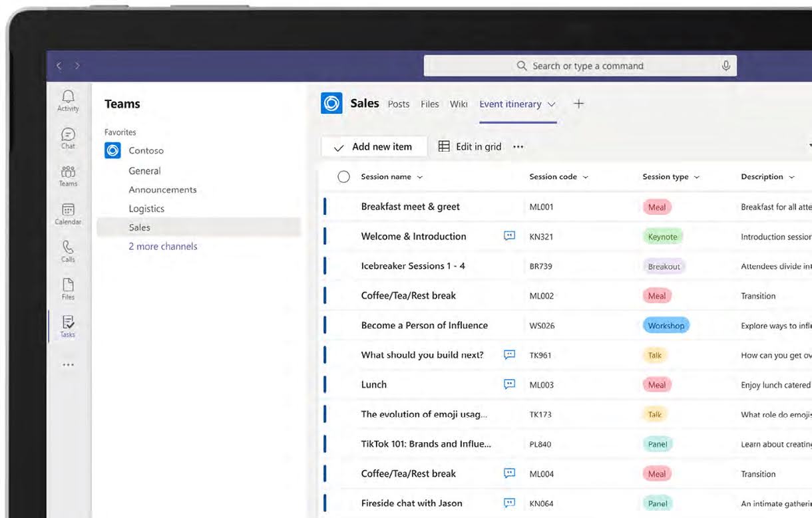Open comment icon on Coffee/Tea/Rest break ML004 row

tap(509, 473)
